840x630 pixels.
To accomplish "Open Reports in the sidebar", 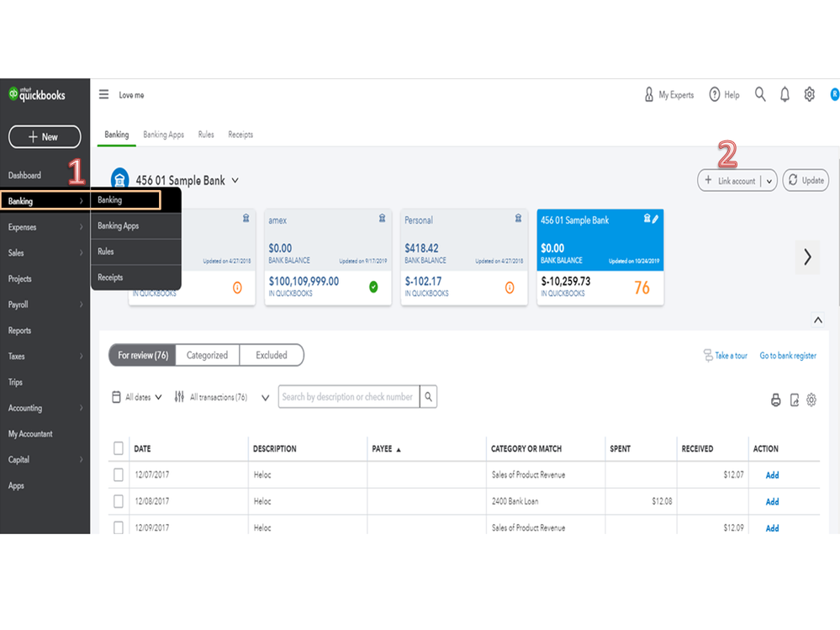I will point(19,331).
